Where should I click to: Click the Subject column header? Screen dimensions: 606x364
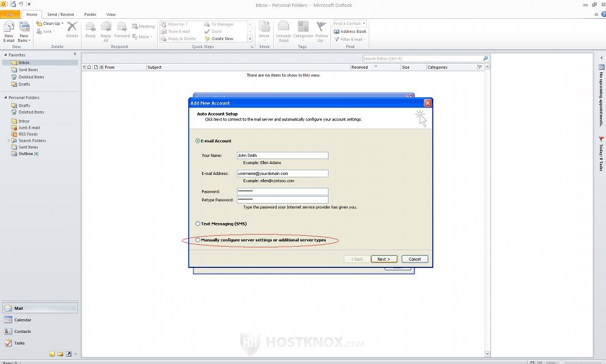coord(248,67)
